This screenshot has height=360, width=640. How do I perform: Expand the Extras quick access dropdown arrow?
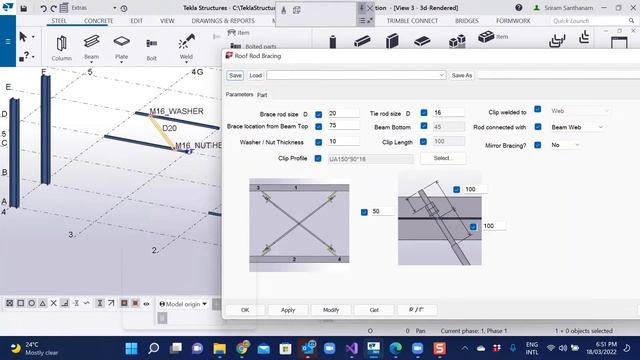click(x=115, y=8)
